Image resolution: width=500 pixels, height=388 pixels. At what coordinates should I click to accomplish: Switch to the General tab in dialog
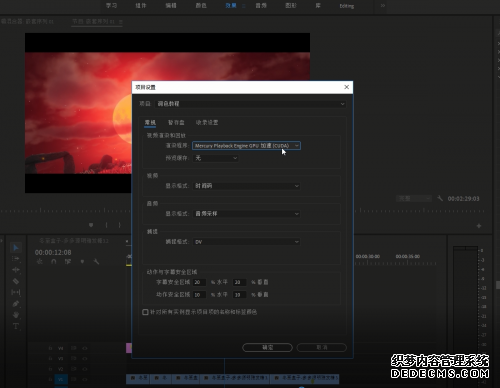pyautogui.click(x=150, y=123)
